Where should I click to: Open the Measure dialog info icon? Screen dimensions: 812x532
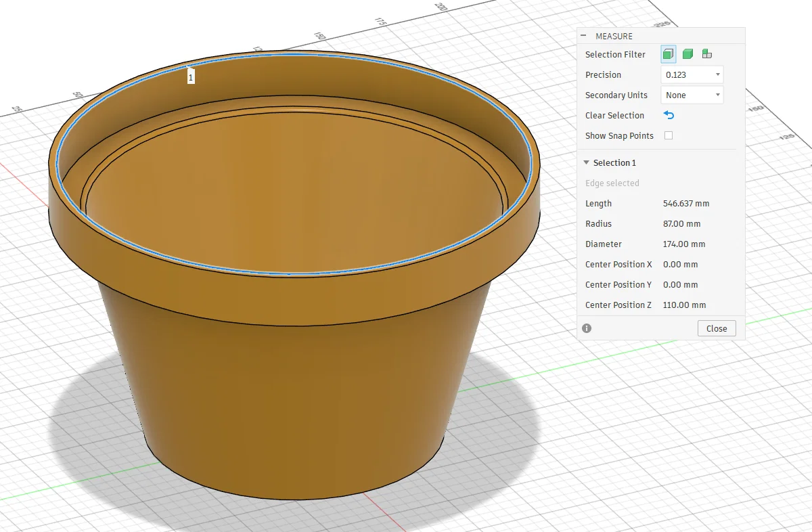click(x=587, y=328)
